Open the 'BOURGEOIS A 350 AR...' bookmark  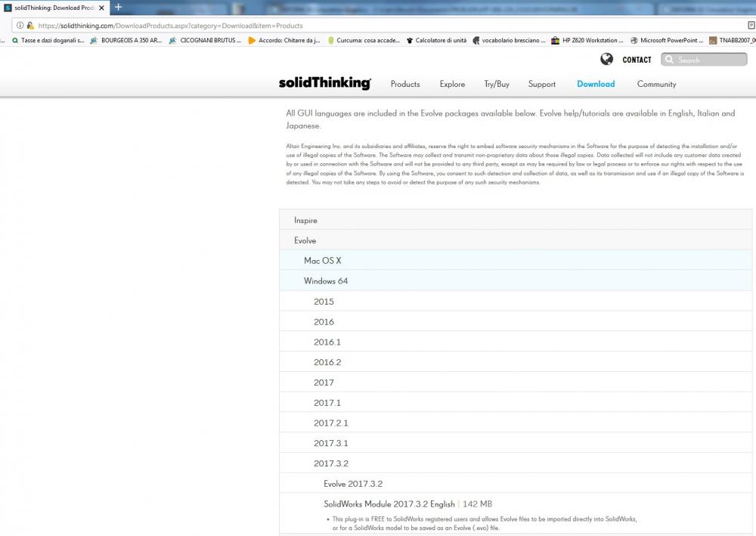(x=126, y=41)
